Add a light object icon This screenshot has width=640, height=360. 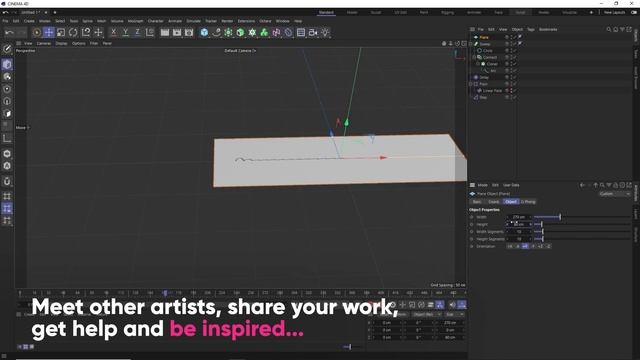coord(325,32)
